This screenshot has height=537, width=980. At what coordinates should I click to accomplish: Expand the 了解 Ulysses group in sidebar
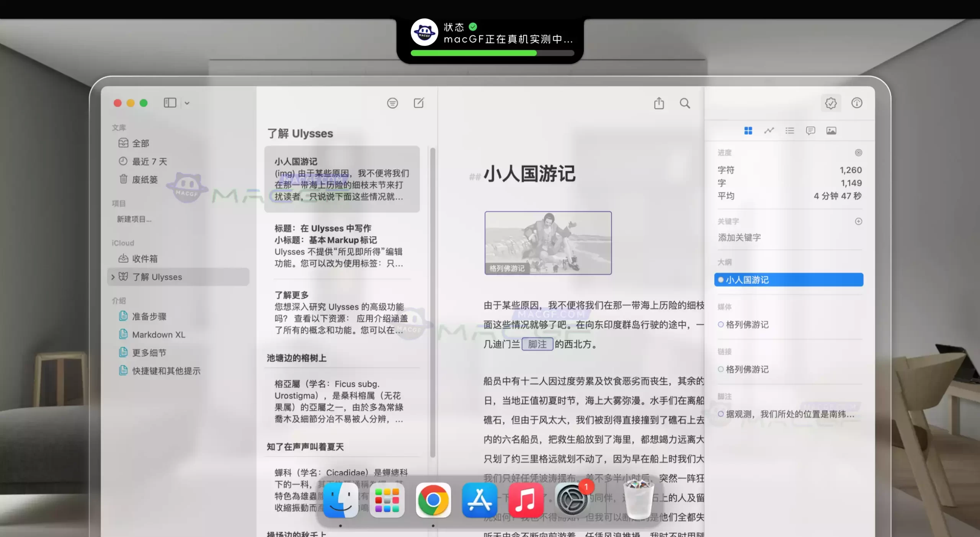pos(113,277)
